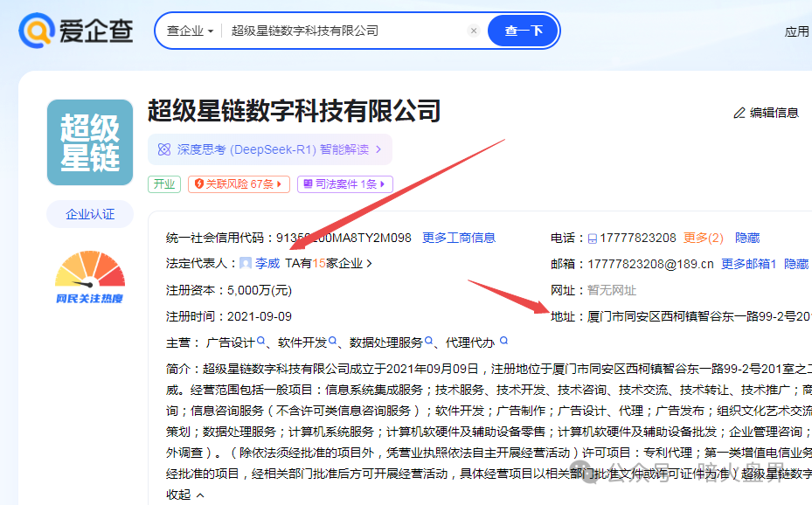Click the pencil icon beside 编辑信息
The height and width of the screenshot is (505, 812).
coord(739,112)
